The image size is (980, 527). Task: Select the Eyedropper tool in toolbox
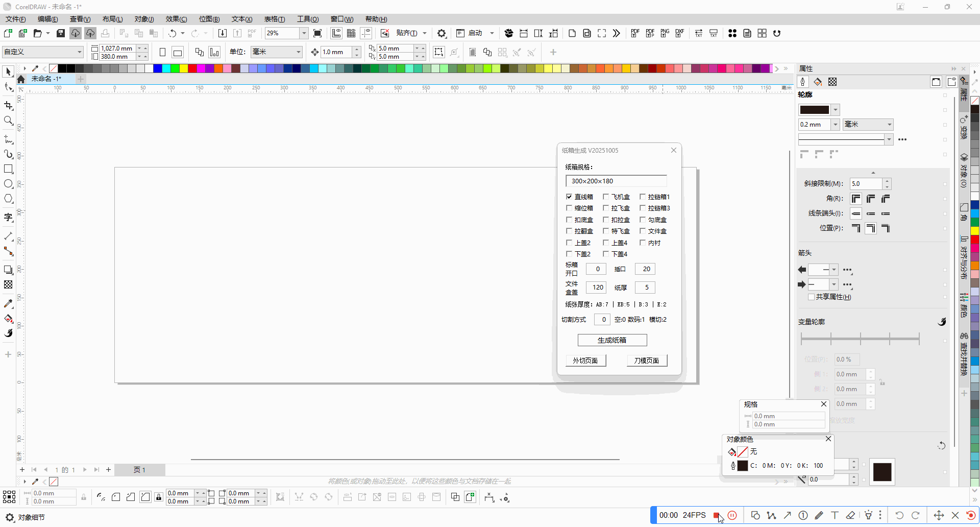(8, 304)
